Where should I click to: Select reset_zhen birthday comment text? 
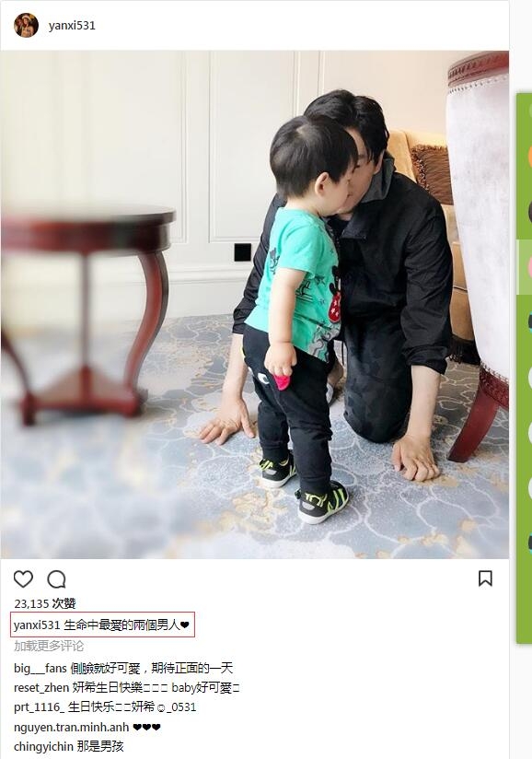156,688
